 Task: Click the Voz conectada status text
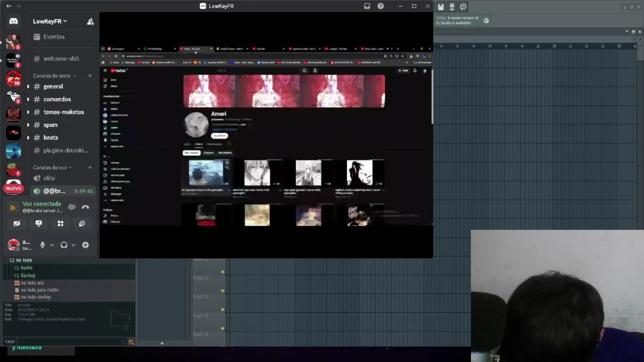(x=42, y=204)
